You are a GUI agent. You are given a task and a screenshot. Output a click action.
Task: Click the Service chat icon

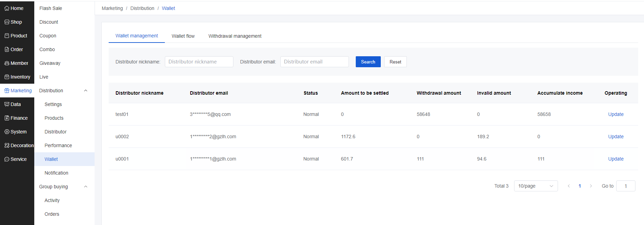point(7,159)
